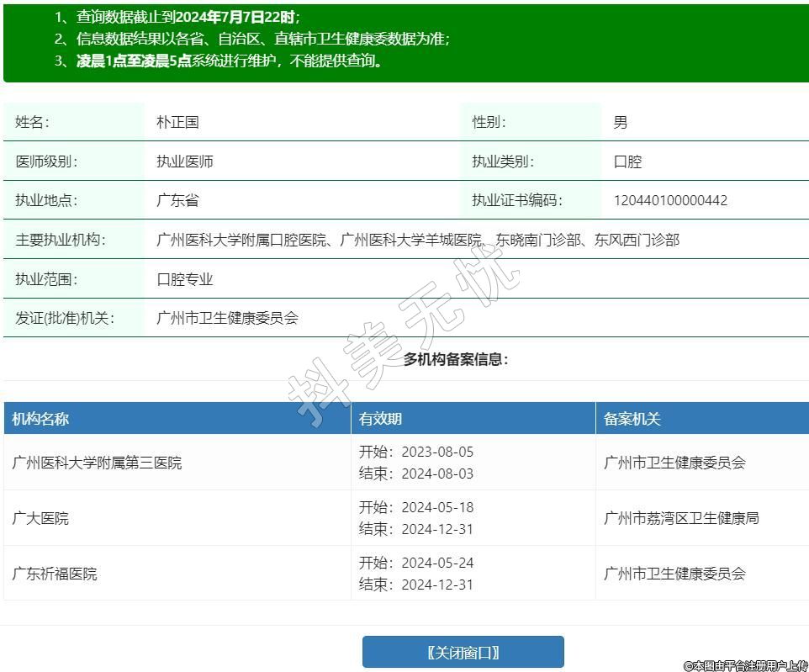Select the 广州医科大学附属第三医院 row name
809x672 pixels.
97,463
